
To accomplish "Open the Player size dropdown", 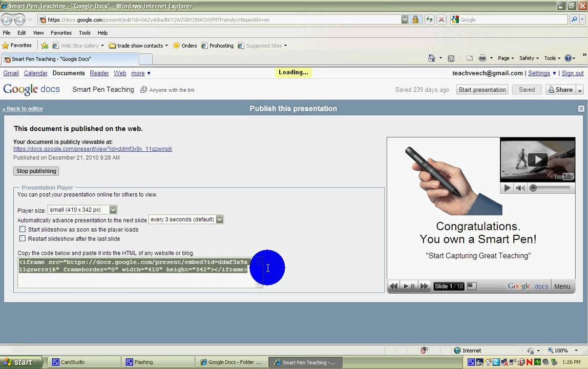I will [82, 210].
